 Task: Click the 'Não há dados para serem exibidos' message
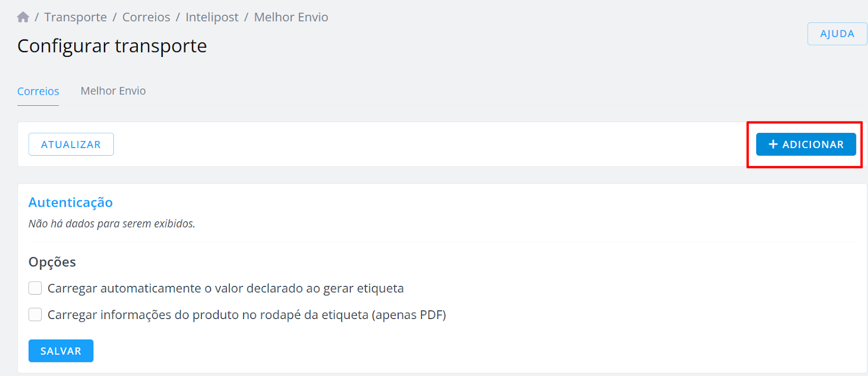pos(112,224)
